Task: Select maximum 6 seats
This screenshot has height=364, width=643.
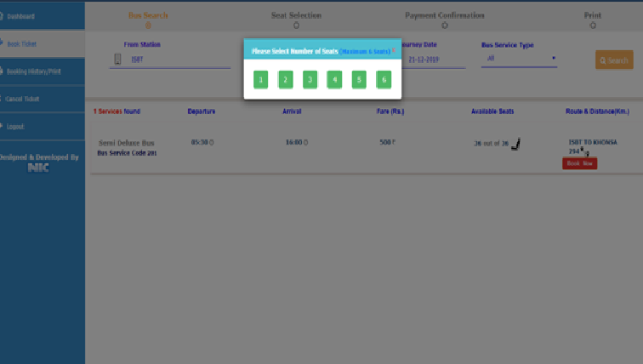Action: [384, 80]
